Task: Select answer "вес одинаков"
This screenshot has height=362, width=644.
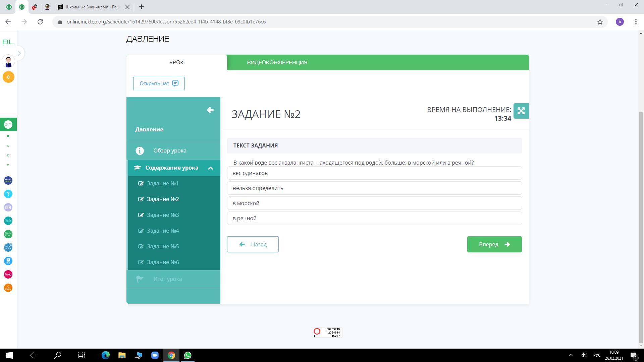Action: click(x=374, y=173)
